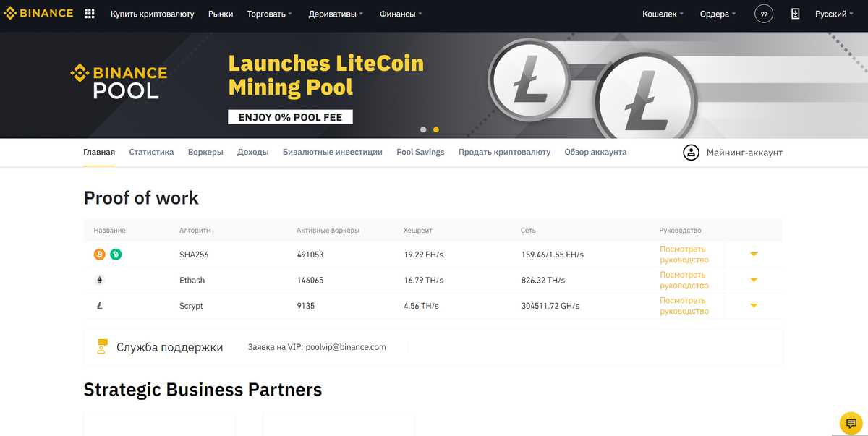This screenshot has width=868, height=436.
Task: Open guide link for Scrypt
Action: point(684,306)
